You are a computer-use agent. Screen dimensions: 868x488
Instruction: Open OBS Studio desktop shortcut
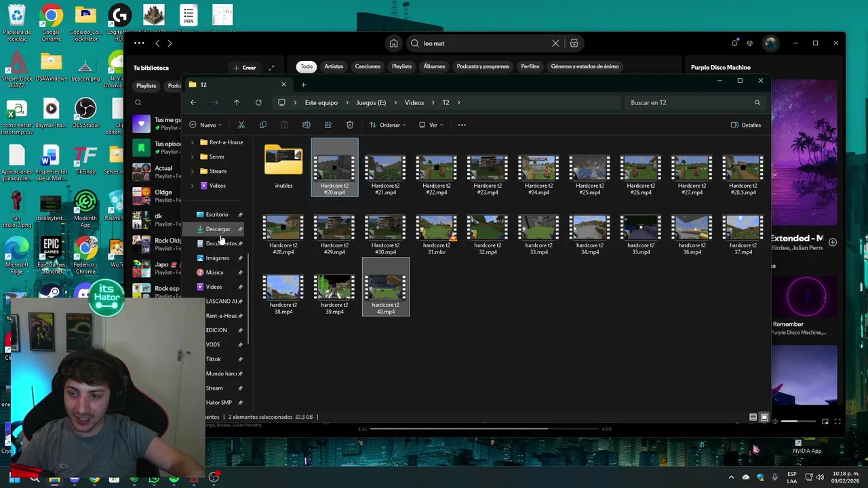(x=85, y=113)
